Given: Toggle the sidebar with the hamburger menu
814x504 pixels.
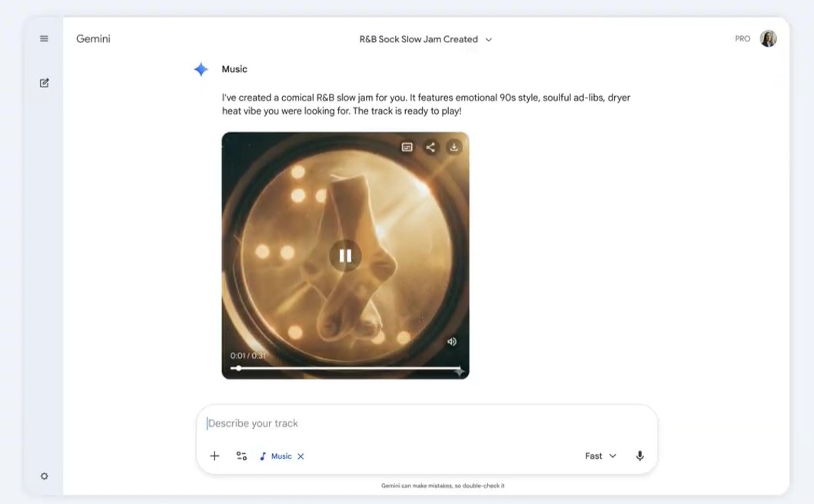Looking at the screenshot, I should coord(44,38).
